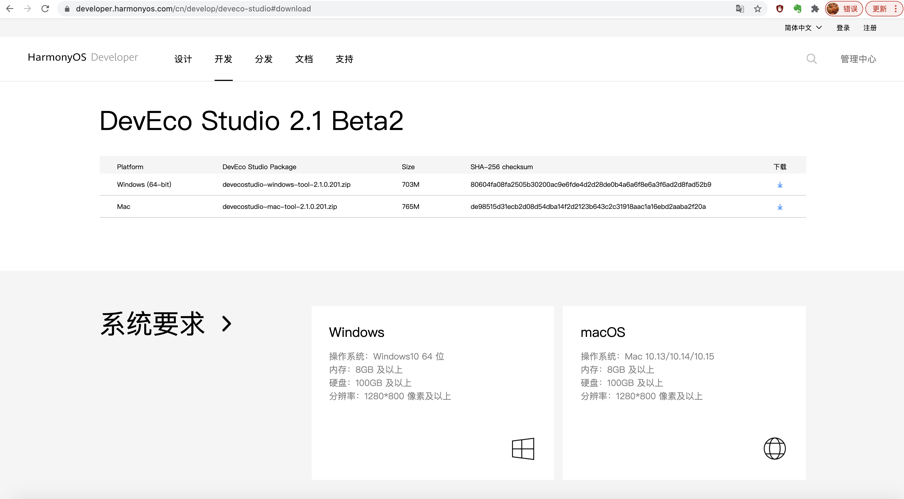This screenshot has height=499, width=904.
Task: Click the site search magnifier icon
Action: click(811, 59)
